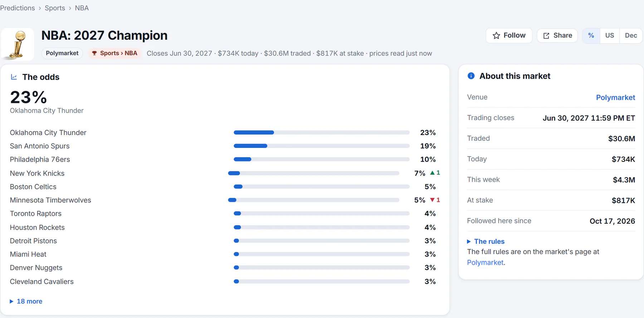
Task: Click the red down arrow for Timberwolves
Action: pyautogui.click(x=432, y=200)
